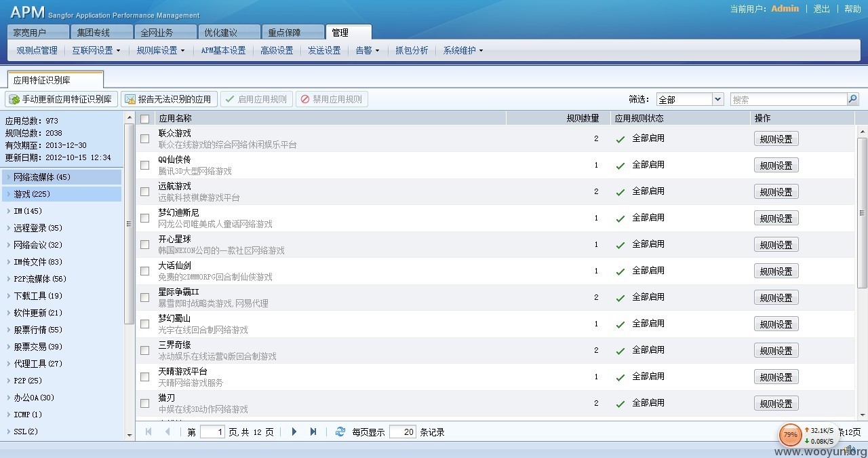
Task: Expand the 远程登录(35) category
Action: pyautogui.click(x=61, y=228)
